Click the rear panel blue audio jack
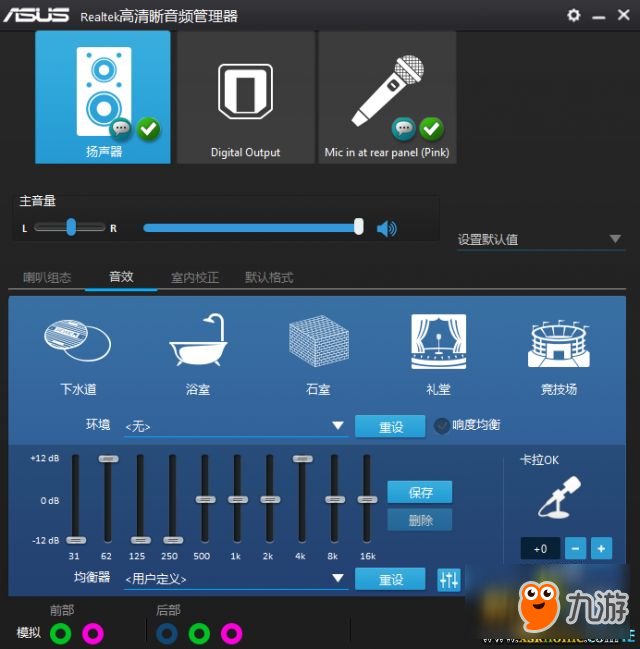640x649 pixels. click(x=167, y=633)
